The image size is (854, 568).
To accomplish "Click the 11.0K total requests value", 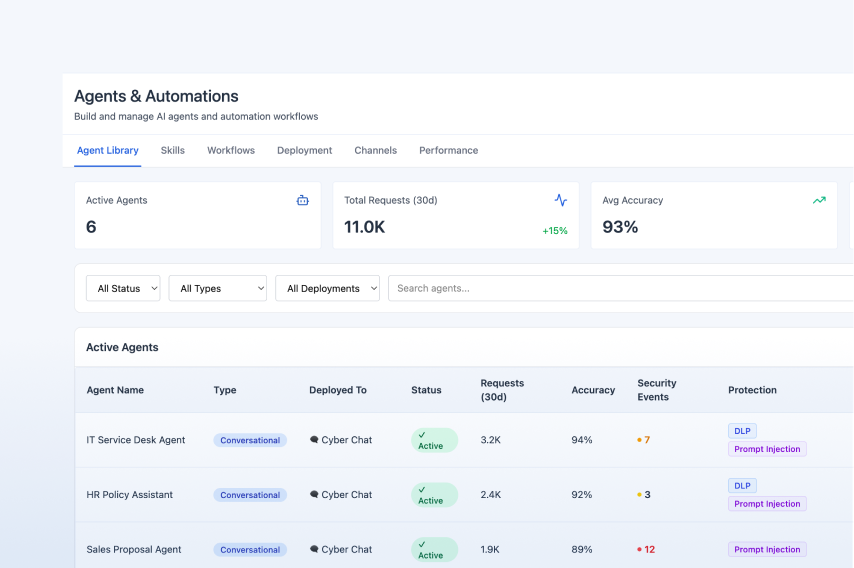I will click(364, 227).
